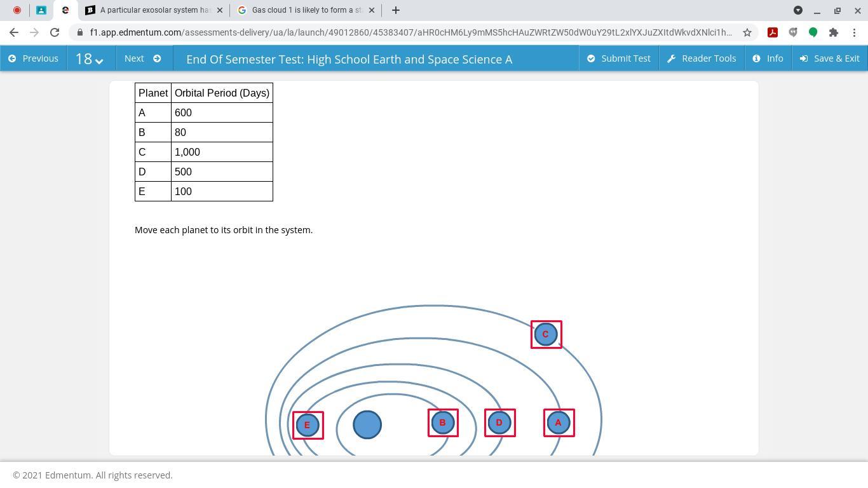Select planet D token on the orbit diagram
The width and height of the screenshot is (868, 488).
[499, 423]
